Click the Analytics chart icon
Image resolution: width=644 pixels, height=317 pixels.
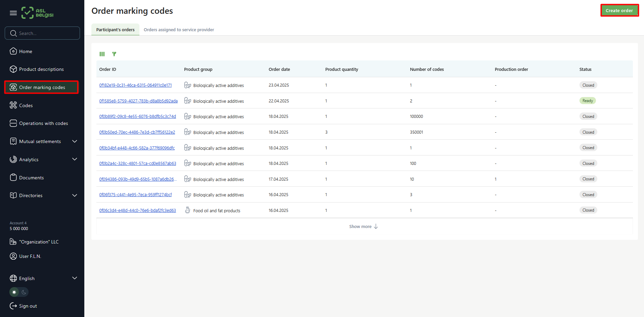pos(13,160)
